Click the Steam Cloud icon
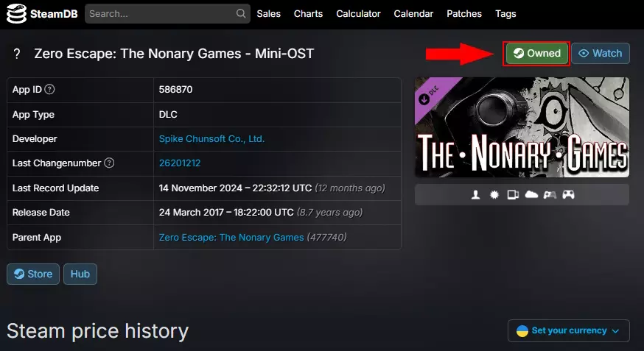 click(x=531, y=195)
